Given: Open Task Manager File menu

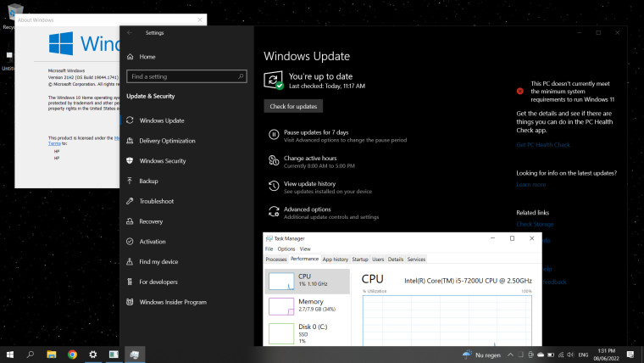Looking at the screenshot, I should [x=269, y=249].
